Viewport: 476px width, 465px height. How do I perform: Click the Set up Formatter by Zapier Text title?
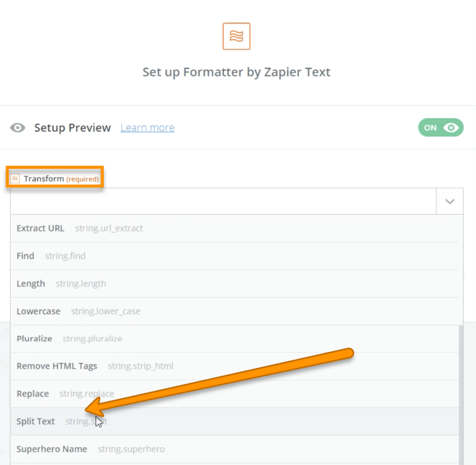click(x=236, y=72)
